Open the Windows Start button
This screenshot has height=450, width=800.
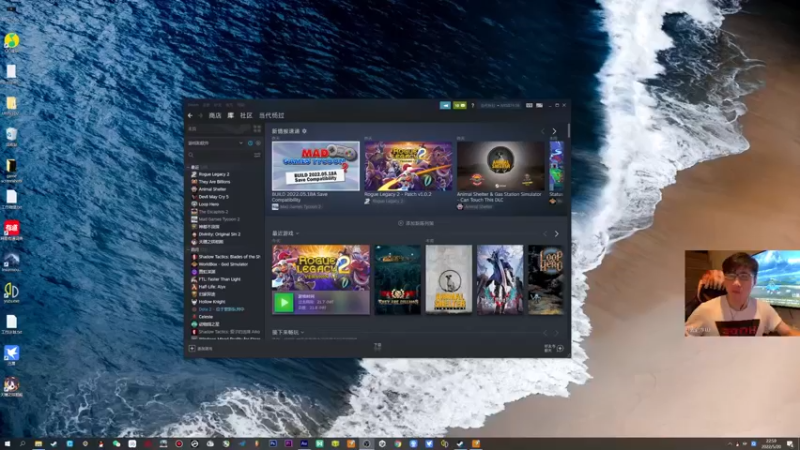[7, 444]
